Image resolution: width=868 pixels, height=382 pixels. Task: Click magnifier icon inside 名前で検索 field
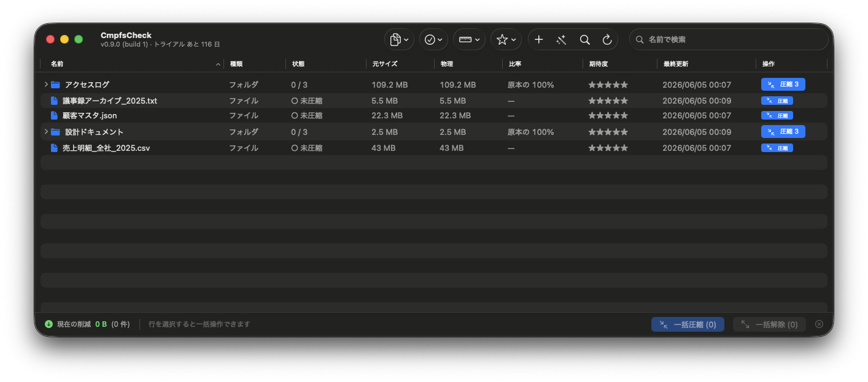tap(640, 39)
